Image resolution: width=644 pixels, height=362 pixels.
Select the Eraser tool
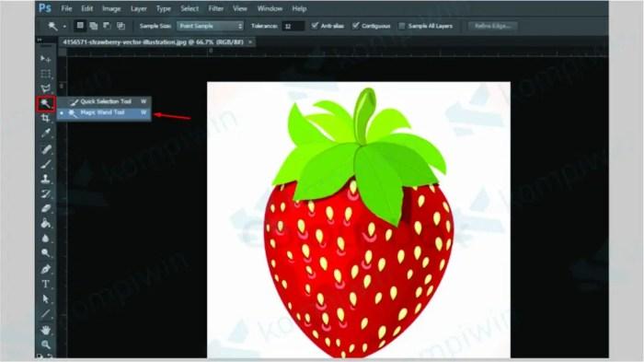pos(46,208)
